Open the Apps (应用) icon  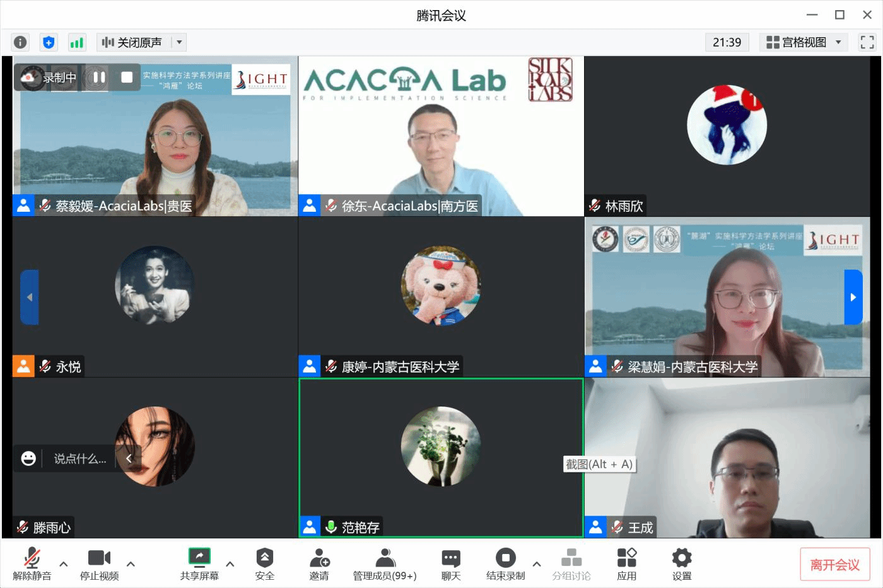[626, 564]
